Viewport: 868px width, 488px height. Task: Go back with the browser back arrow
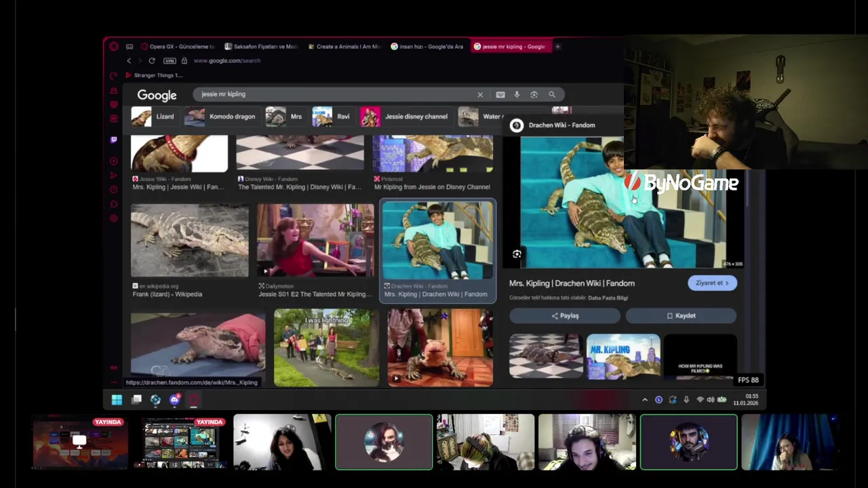129,61
